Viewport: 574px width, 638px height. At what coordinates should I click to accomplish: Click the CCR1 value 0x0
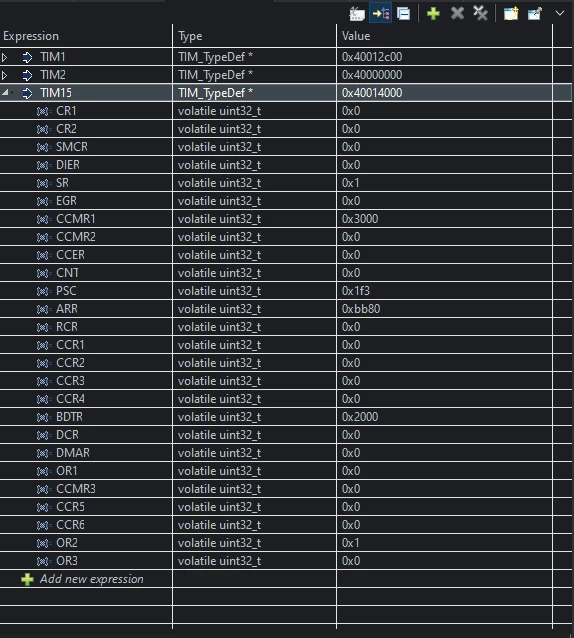[351, 345]
